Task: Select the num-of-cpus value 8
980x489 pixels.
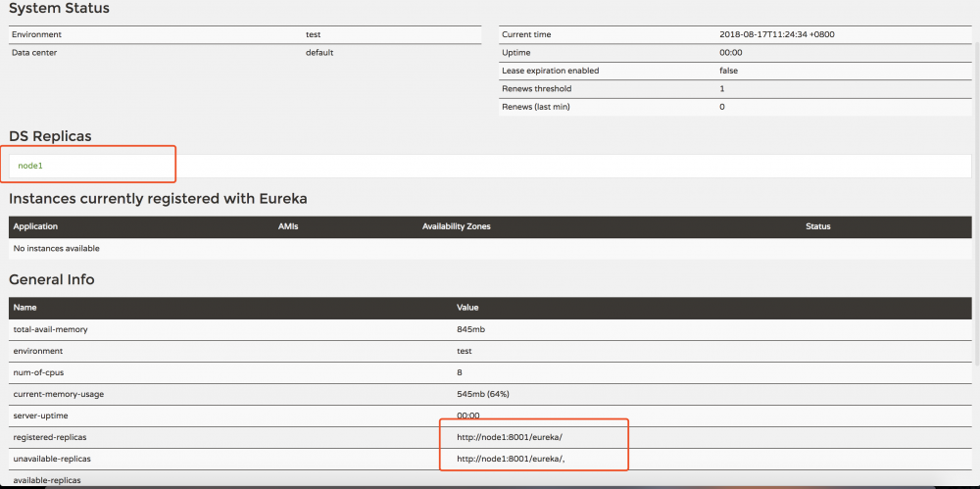Action: click(460, 372)
